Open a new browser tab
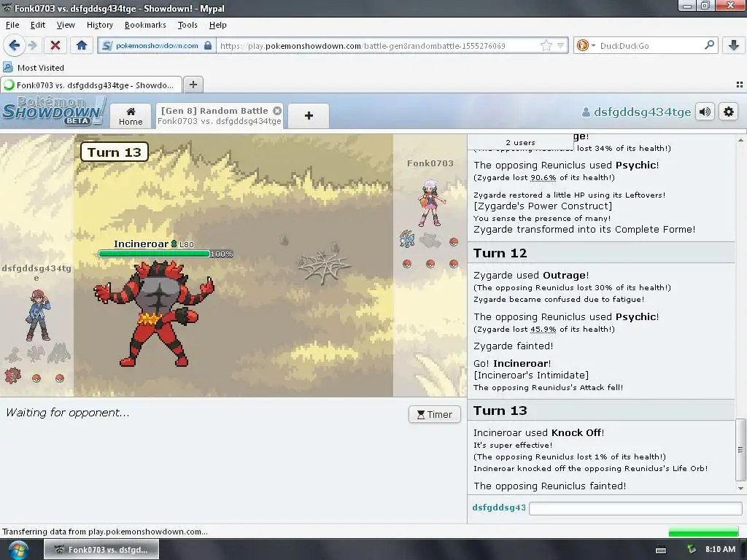Image resolution: width=747 pixels, height=560 pixels. (x=193, y=85)
